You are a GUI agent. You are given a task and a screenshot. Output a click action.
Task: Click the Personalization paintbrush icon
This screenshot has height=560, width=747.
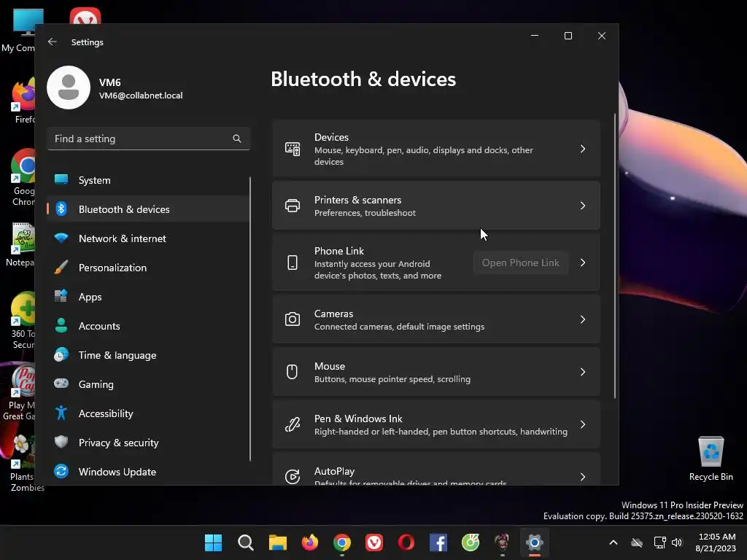(61, 267)
